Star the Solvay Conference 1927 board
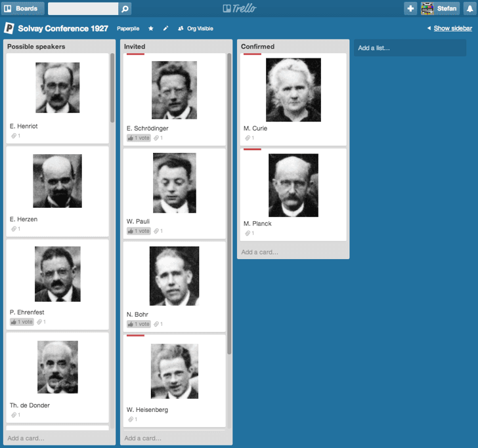 (x=150, y=28)
